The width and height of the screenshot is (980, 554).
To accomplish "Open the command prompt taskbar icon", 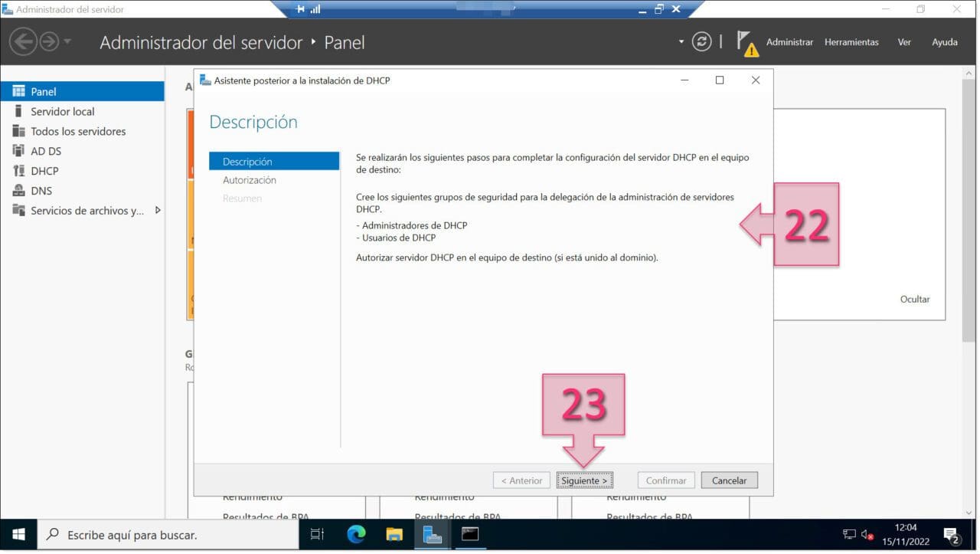I will click(470, 534).
